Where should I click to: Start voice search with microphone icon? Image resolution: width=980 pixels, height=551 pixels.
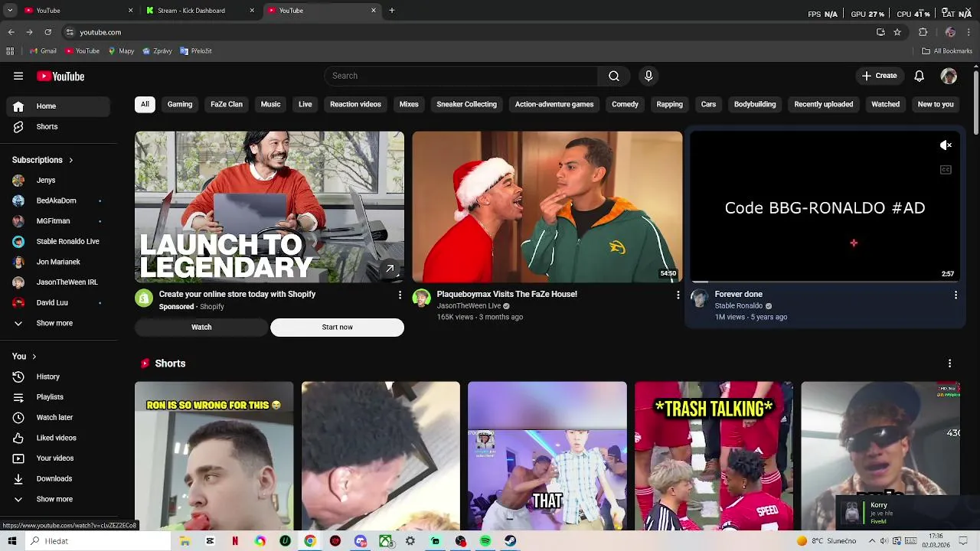click(648, 76)
